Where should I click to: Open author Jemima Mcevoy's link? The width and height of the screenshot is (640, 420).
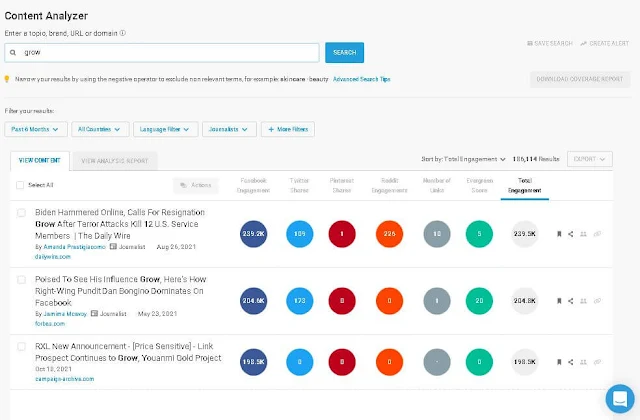click(x=65, y=314)
